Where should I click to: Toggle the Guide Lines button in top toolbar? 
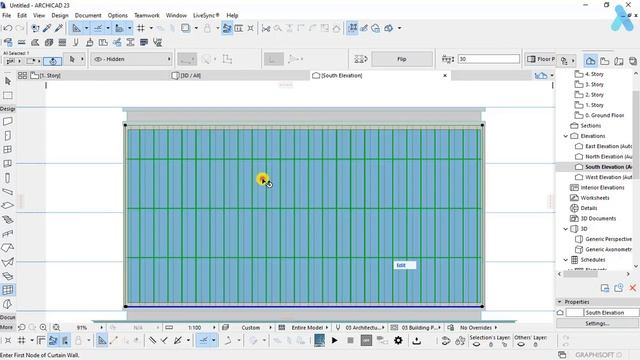76,28
